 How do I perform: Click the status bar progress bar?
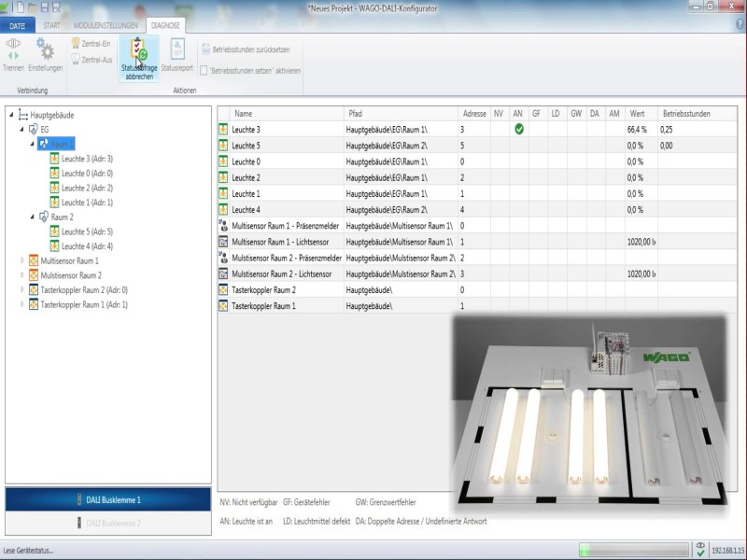634,550
